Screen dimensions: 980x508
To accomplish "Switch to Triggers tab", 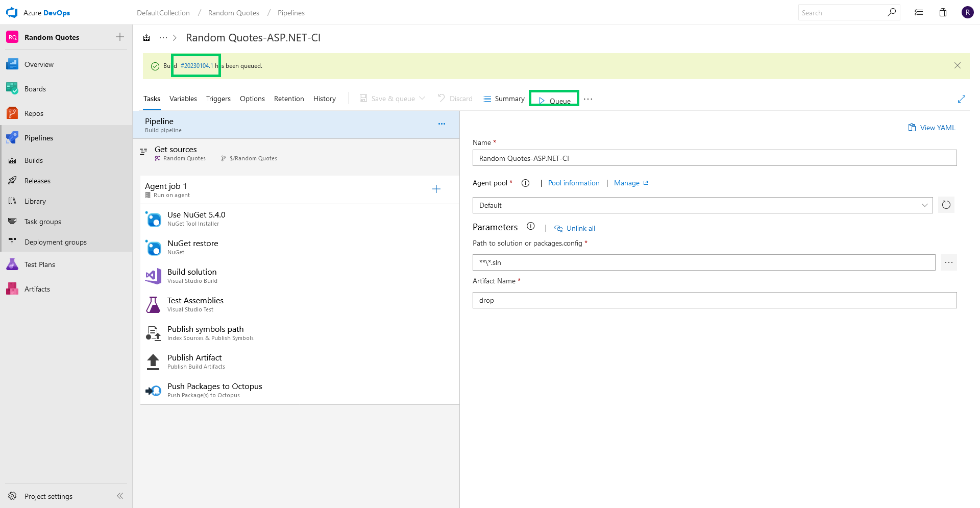I will click(x=218, y=99).
